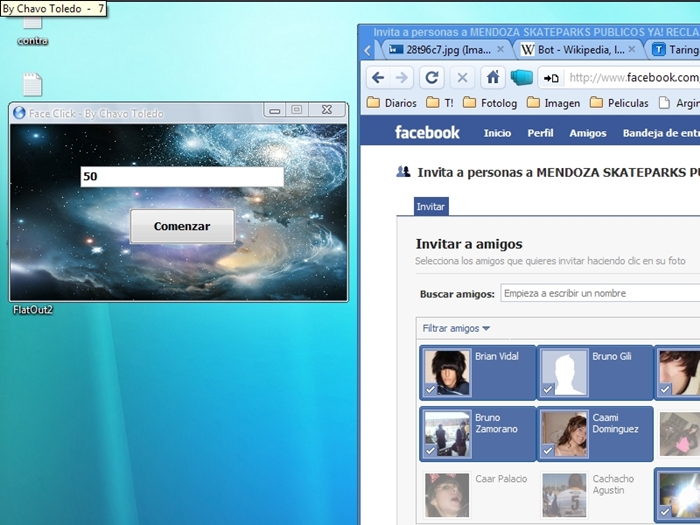Screen dimensions: 700x525
Task: Close the Face Click window
Action: coord(327,110)
